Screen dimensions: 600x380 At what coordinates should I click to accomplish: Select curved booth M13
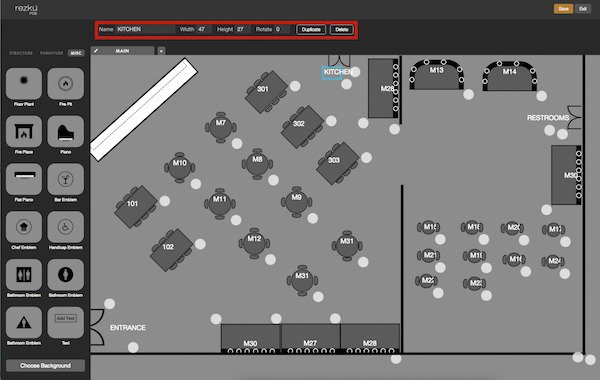[437, 74]
